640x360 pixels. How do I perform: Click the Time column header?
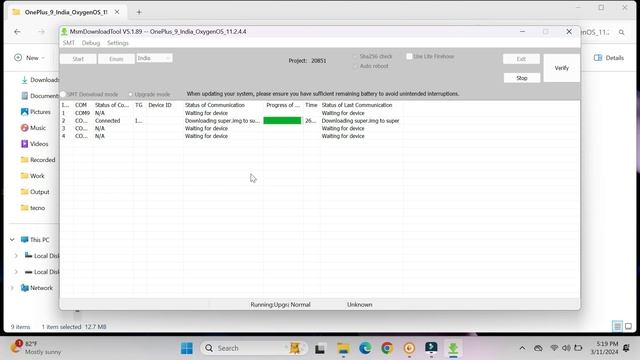(x=311, y=105)
